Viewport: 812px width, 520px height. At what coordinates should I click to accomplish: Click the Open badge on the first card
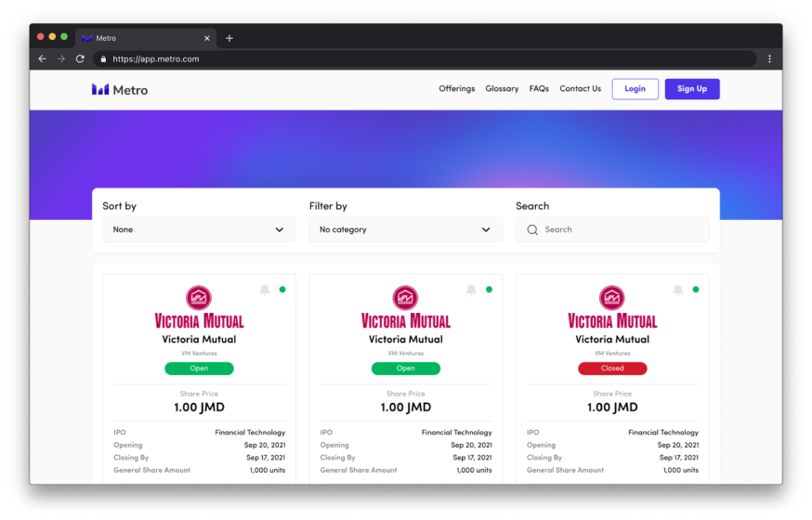point(199,369)
